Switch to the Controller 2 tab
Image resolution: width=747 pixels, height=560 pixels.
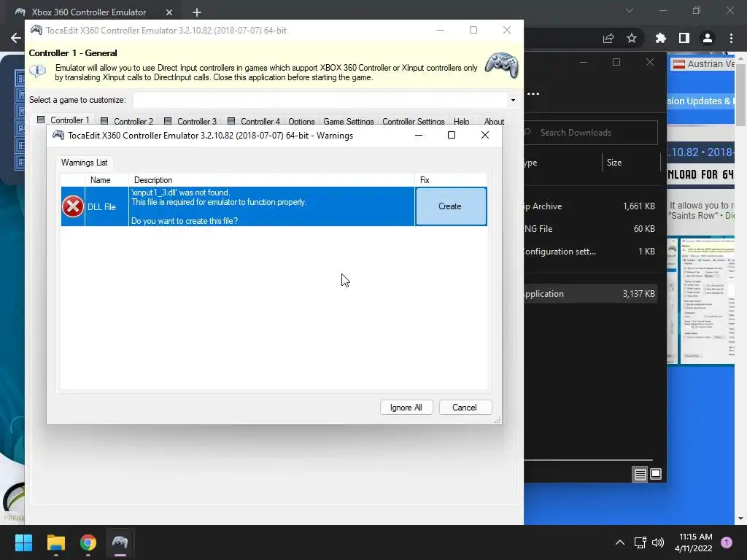click(127, 122)
